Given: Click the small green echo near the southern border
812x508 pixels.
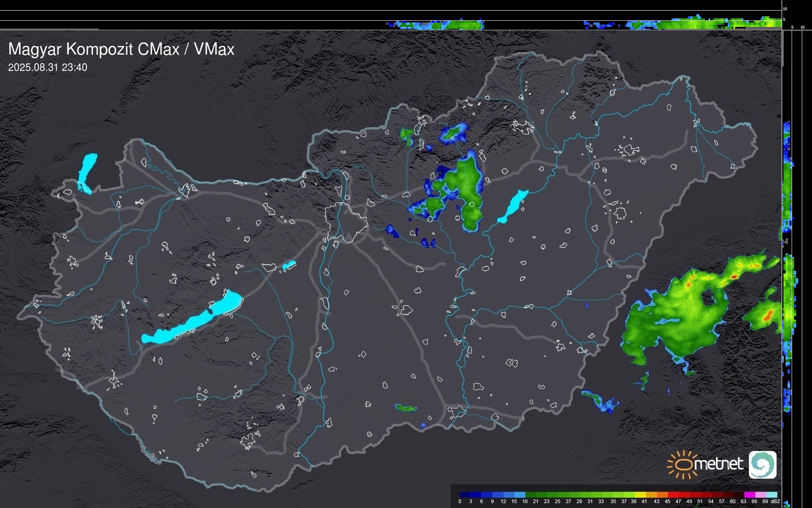Looking at the screenshot, I should point(405,407).
